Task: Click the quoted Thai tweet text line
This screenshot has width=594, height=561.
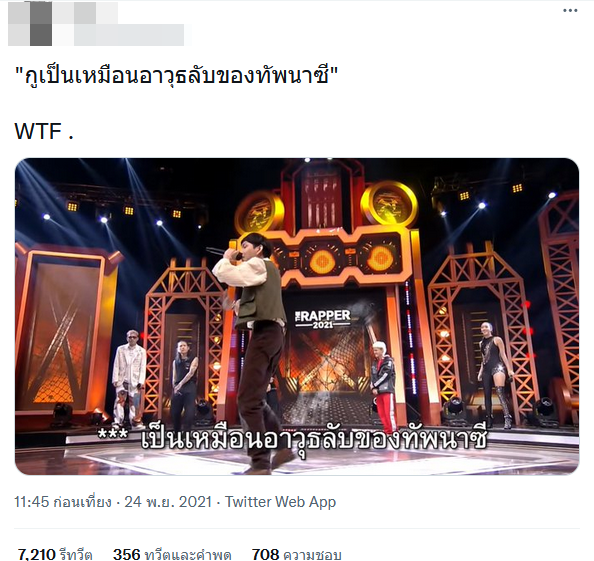Action: click(176, 77)
